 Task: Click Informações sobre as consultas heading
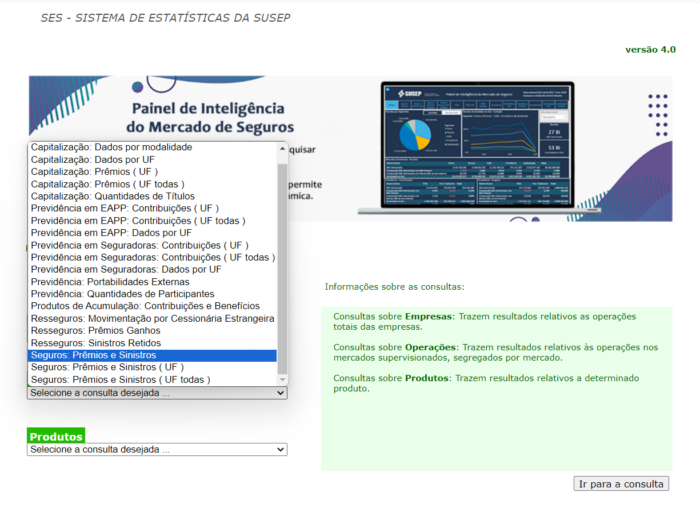(x=395, y=287)
